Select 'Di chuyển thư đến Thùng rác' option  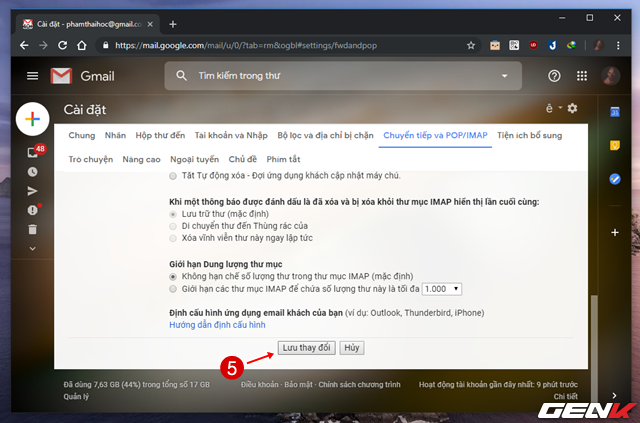point(174,227)
